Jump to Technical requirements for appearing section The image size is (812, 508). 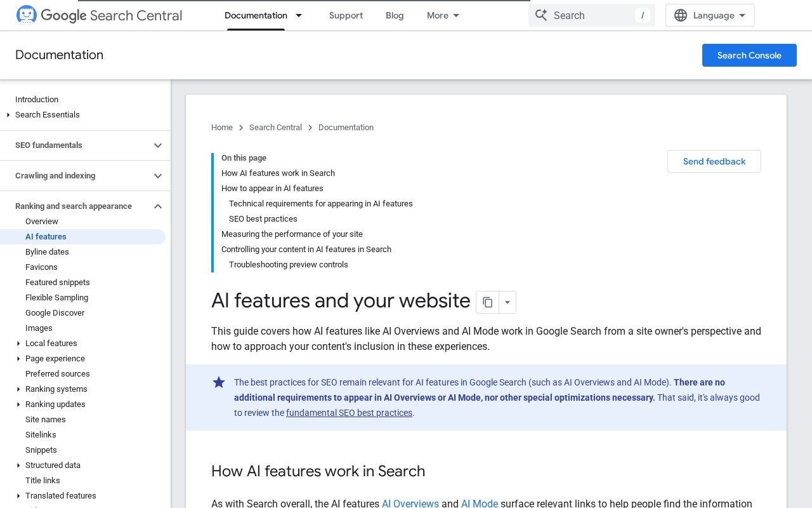click(x=321, y=204)
